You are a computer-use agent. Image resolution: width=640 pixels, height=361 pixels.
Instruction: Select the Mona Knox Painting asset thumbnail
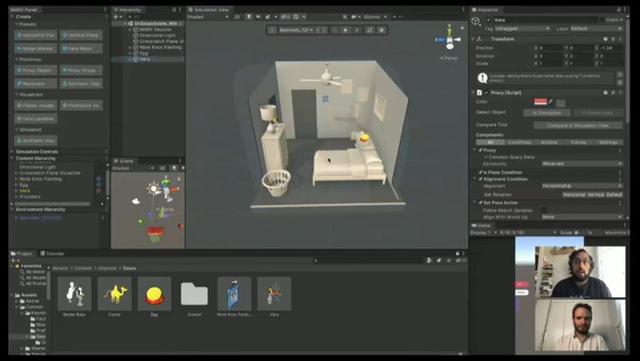pyautogui.click(x=234, y=294)
